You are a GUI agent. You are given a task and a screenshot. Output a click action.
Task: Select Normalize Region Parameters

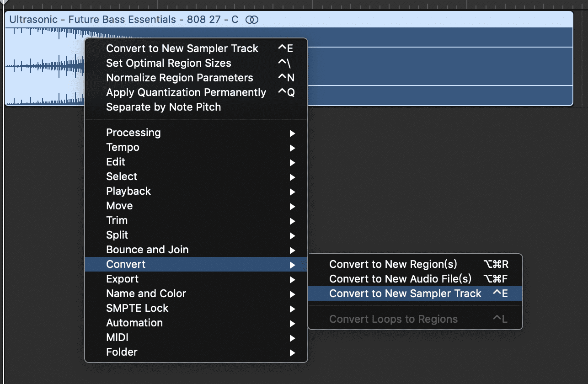(179, 78)
